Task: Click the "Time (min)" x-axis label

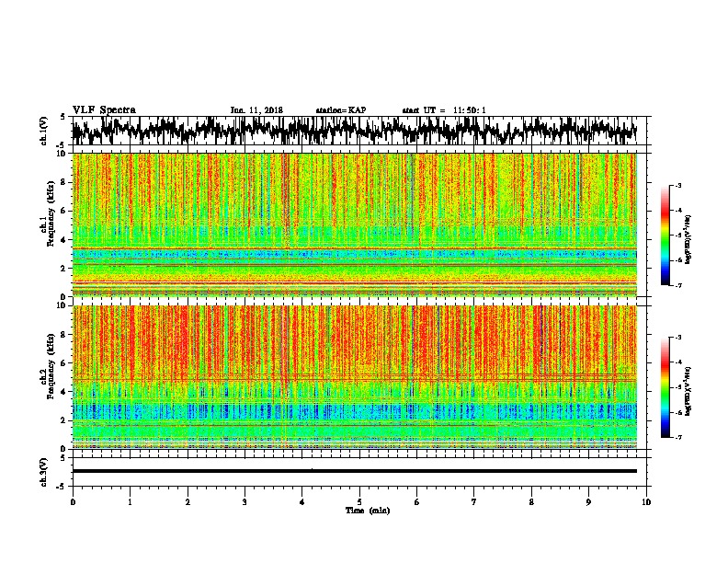Action: coord(368,511)
